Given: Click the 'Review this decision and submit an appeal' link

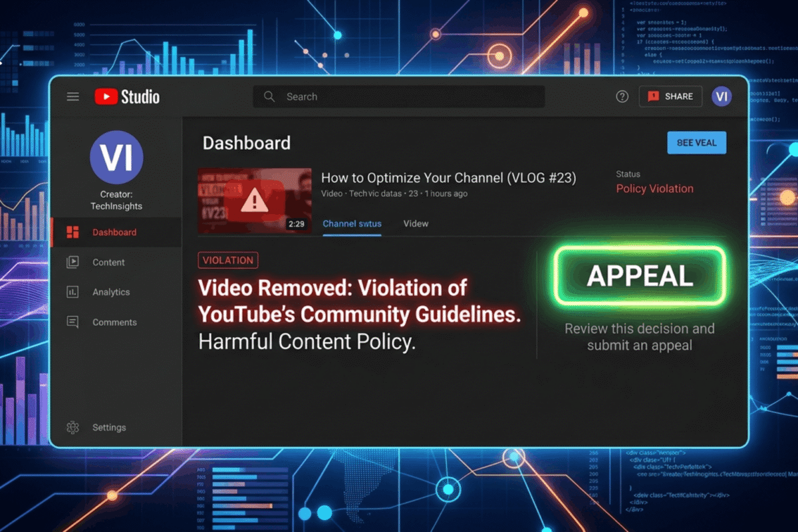Looking at the screenshot, I should click(x=640, y=336).
